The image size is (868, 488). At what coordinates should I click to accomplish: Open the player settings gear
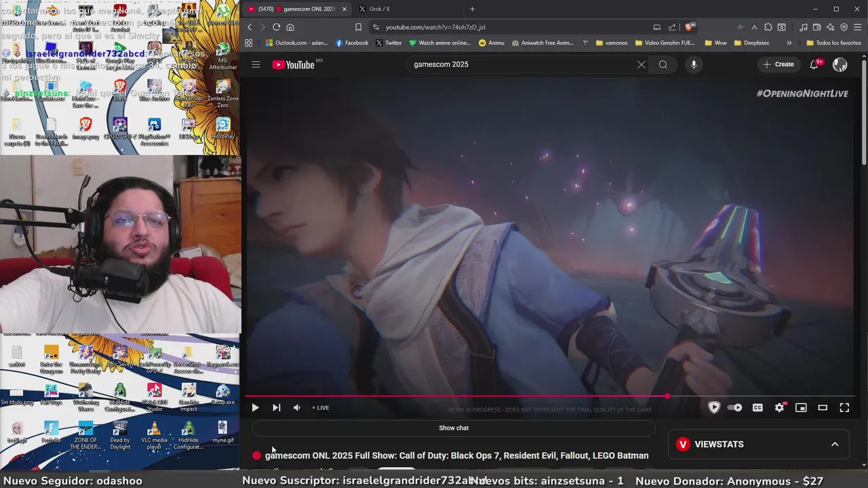click(779, 407)
